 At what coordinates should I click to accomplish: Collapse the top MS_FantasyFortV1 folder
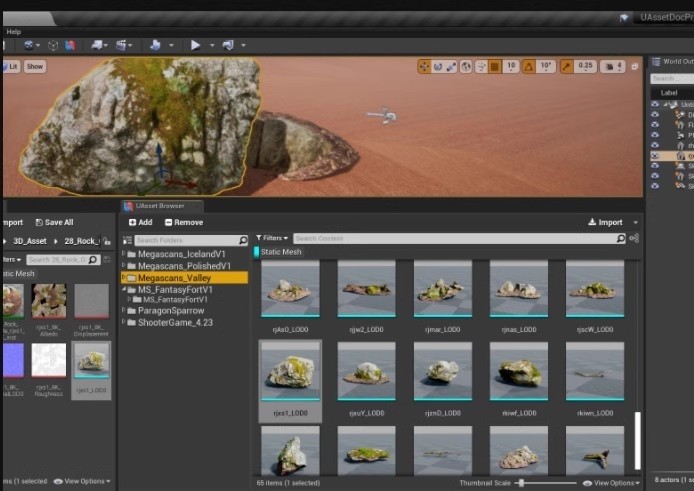click(124, 289)
